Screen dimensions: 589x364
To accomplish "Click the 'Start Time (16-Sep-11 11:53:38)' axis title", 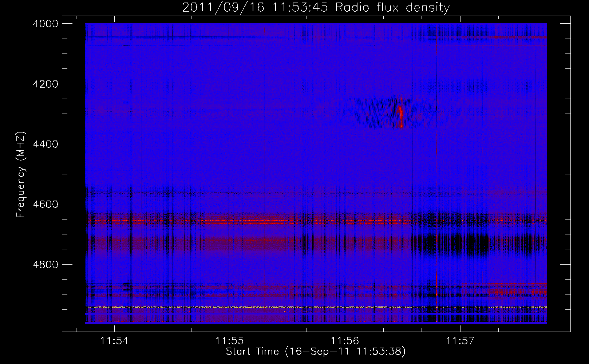I will (316, 352).
